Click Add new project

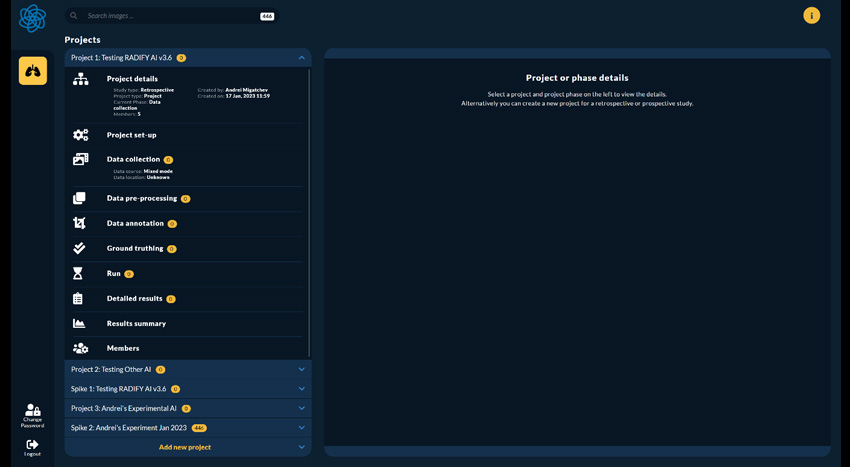[x=185, y=447]
